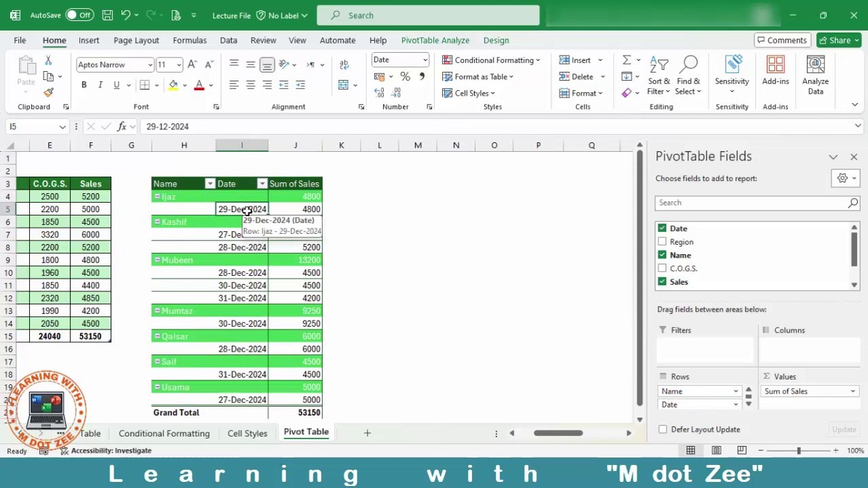Image resolution: width=868 pixels, height=488 pixels.
Task: Click the new sheet plus button
Action: point(367,432)
